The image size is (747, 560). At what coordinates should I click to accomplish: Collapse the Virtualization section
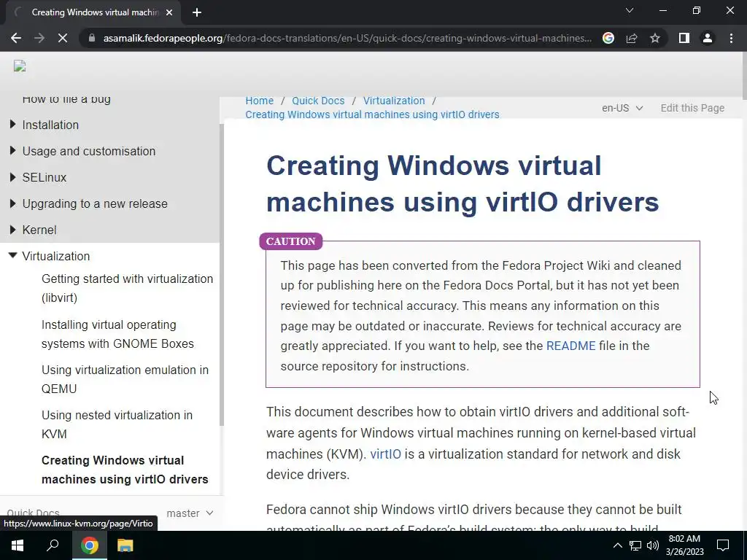[13, 256]
